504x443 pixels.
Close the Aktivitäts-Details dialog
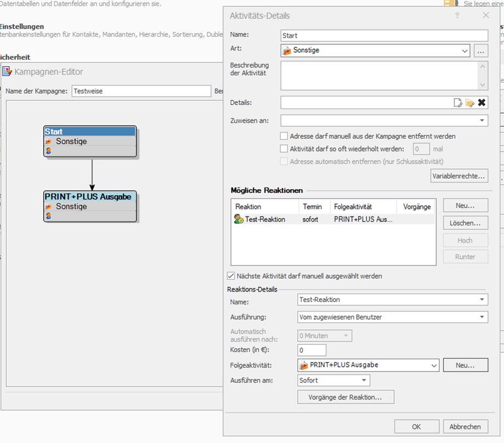pyautogui.click(x=486, y=15)
